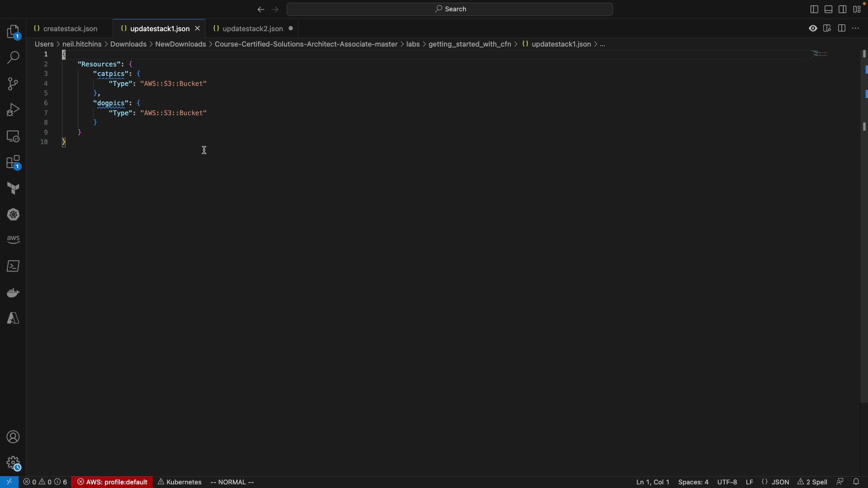Open the Explorer view in activity bar
This screenshot has height=488, width=868.
point(13,32)
